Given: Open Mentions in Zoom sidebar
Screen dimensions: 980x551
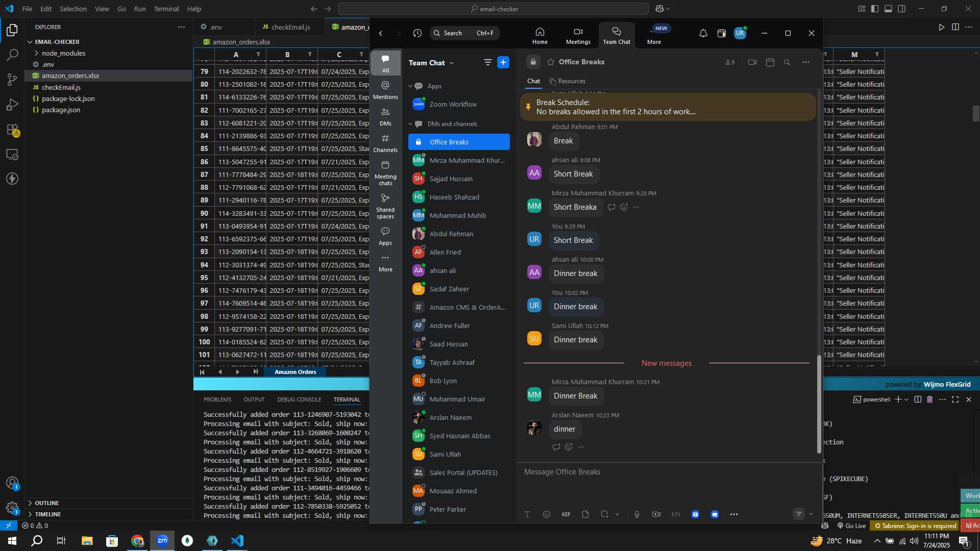Looking at the screenshot, I should click(x=385, y=90).
